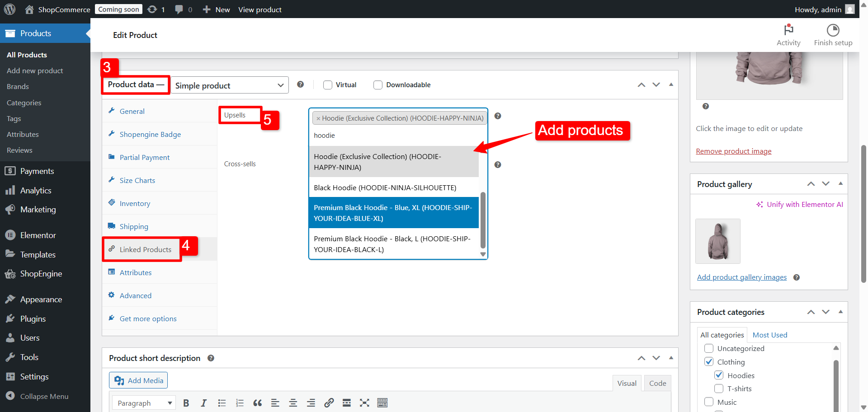868x412 pixels.
Task: Click the Finish setup progress icon
Action: coord(833,30)
